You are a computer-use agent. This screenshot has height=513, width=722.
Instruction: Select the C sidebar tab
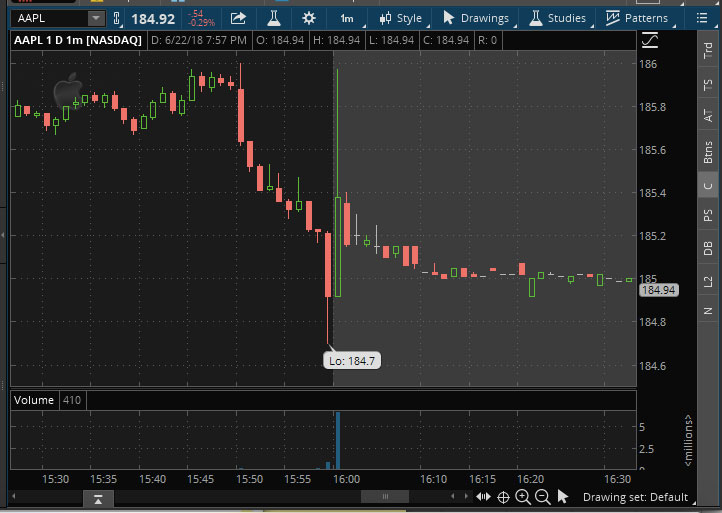tap(708, 185)
